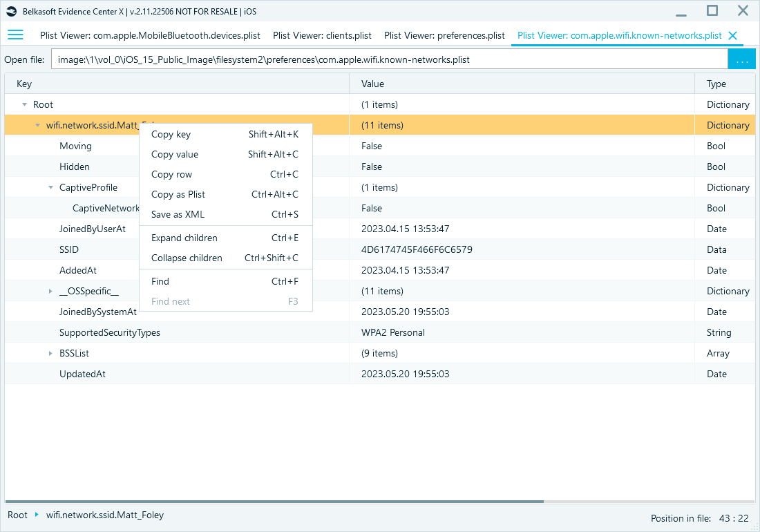760x532 pixels.
Task: Choose Find from context menu
Action: tap(225, 281)
